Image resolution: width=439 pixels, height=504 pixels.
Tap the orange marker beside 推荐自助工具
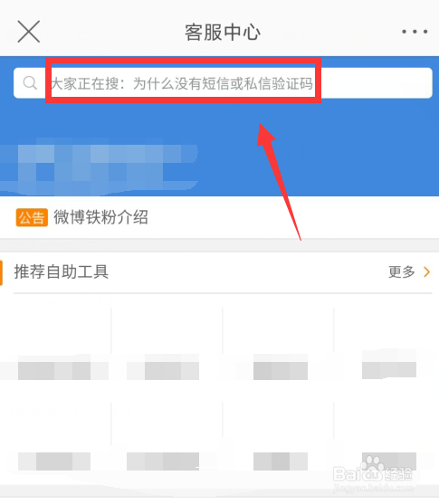(x=1, y=272)
